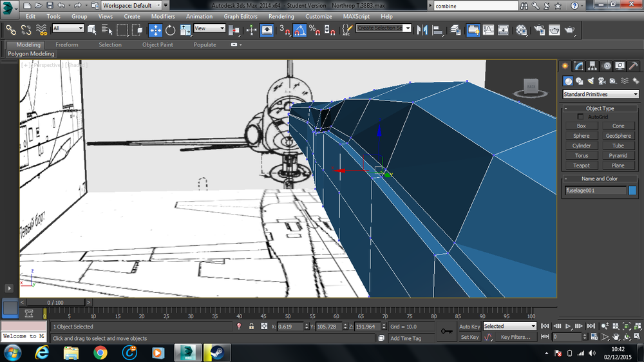Click the Teapot primitive button
The width and height of the screenshot is (644, 362).
(x=582, y=166)
